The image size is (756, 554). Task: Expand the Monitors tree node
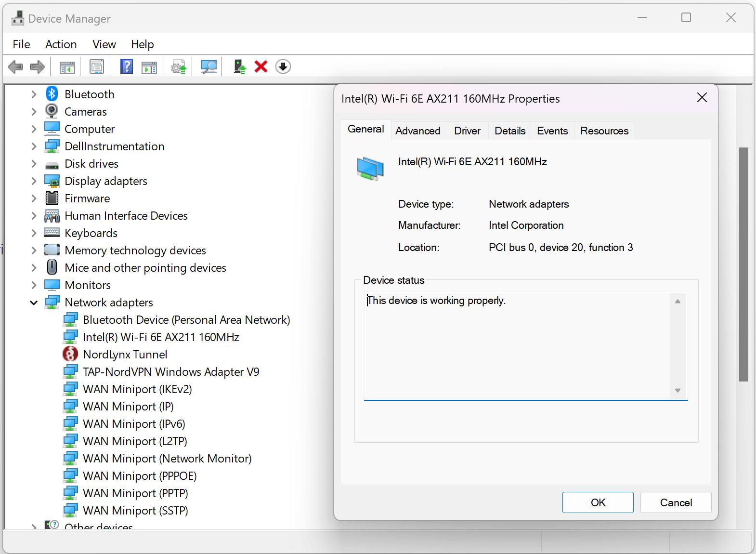click(x=34, y=285)
